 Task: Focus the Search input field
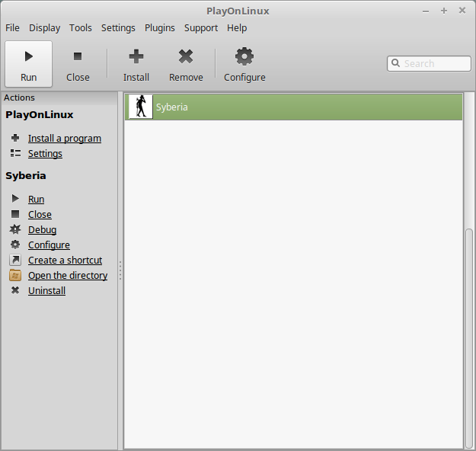429,63
